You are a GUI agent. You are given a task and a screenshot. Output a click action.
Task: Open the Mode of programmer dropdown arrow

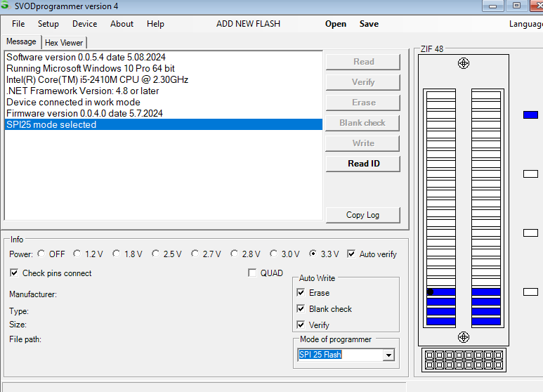(388, 355)
